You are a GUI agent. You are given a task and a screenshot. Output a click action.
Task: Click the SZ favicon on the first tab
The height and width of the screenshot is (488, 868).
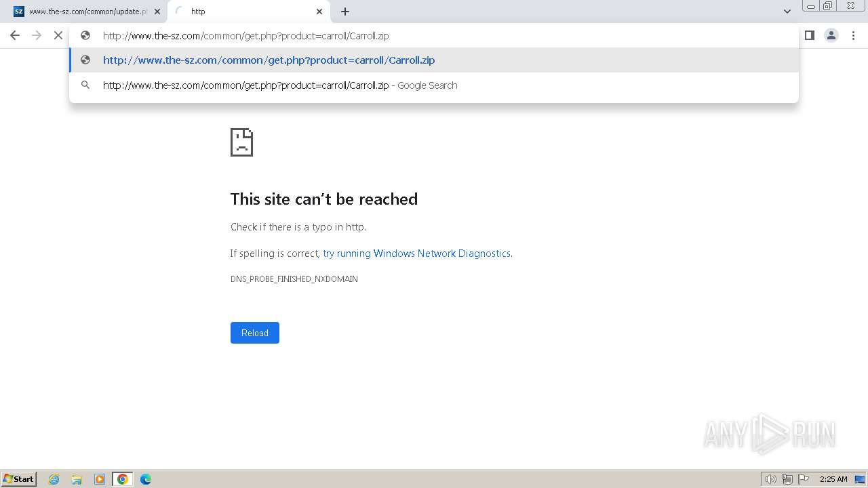[x=19, y=12]
